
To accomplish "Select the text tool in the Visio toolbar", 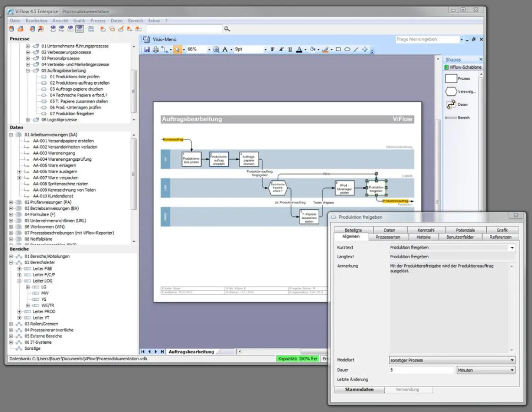I will [224, 49].
